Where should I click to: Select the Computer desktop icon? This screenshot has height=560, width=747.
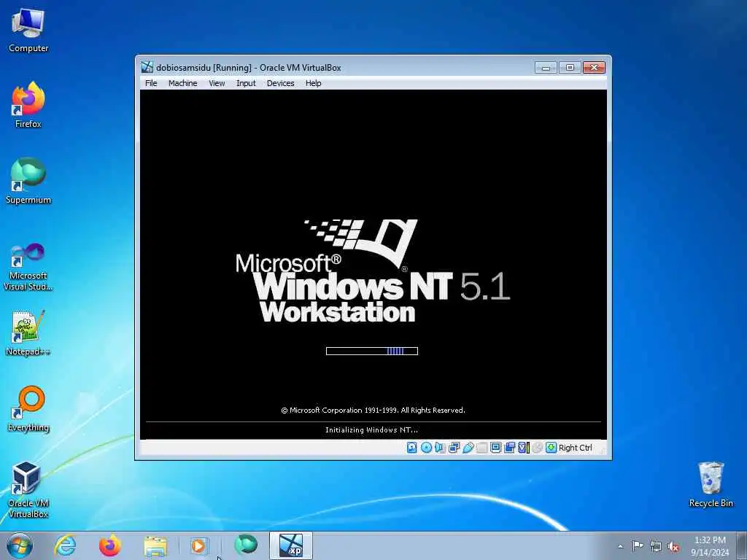(28, 31)
